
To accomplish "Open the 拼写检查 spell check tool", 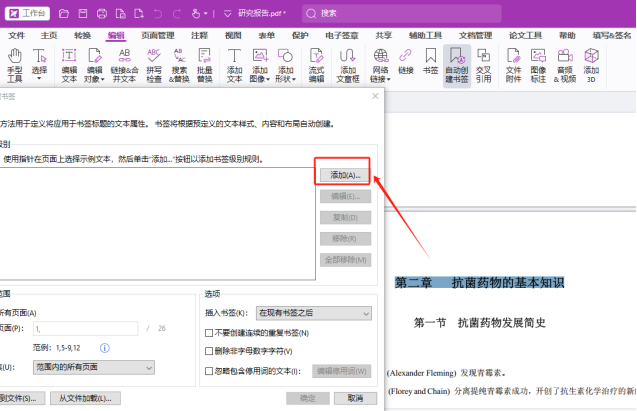I will coord(153,64).
